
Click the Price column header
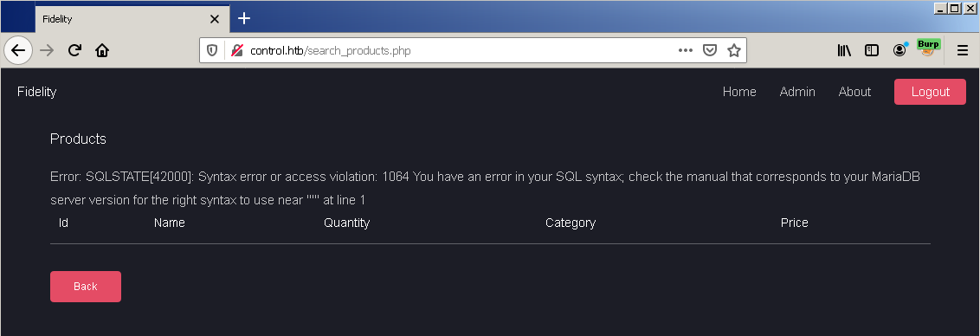[795, 223]
